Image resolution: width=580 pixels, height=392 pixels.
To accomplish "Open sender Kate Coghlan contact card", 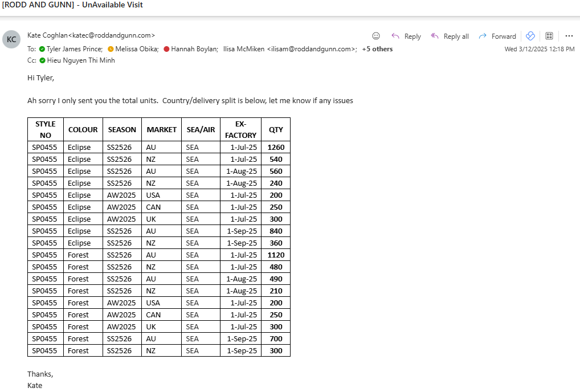I will click(91, 35).
